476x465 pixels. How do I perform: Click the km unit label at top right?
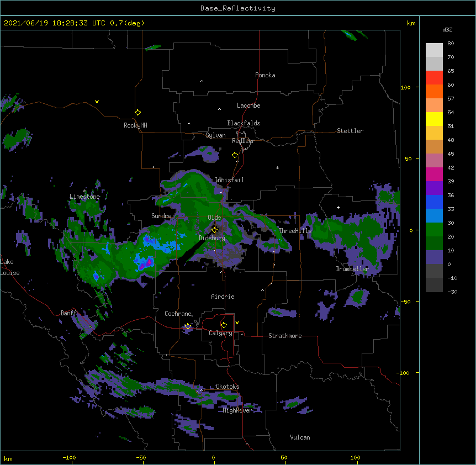coord(411,23)
